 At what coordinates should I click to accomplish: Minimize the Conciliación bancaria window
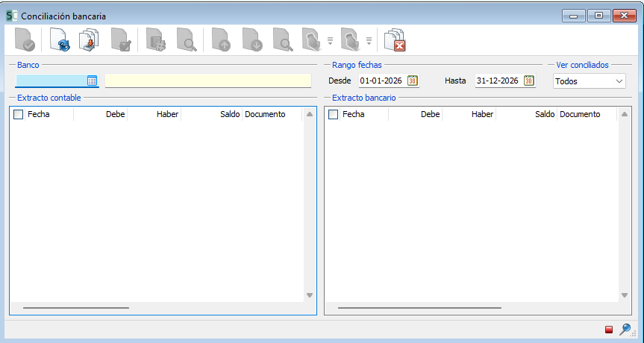pos(573,16)
